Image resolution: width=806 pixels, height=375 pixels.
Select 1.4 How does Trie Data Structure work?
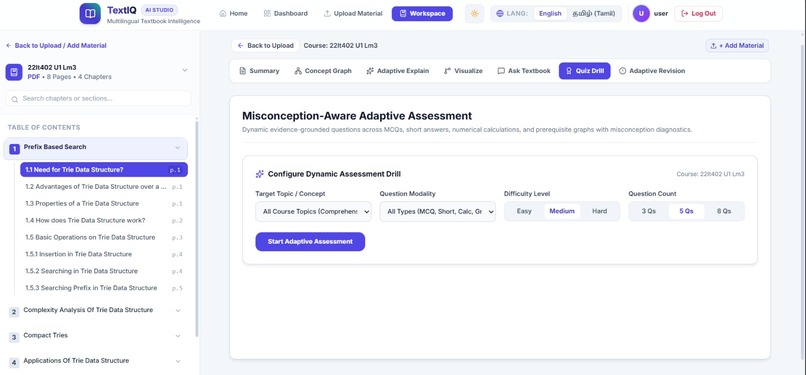pos(104,220)
